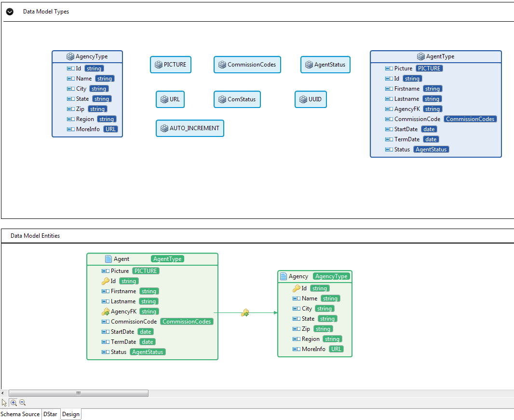Screen dimensions: 514x420
Task: Collapse the Data Model Types section
Action: [x=10, y=12]
